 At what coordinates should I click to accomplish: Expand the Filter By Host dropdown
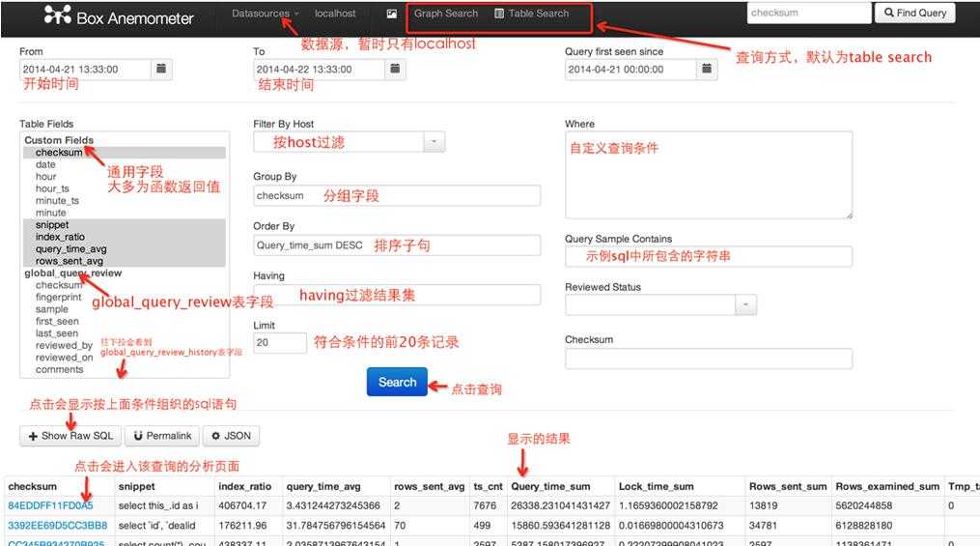point(434,142)
